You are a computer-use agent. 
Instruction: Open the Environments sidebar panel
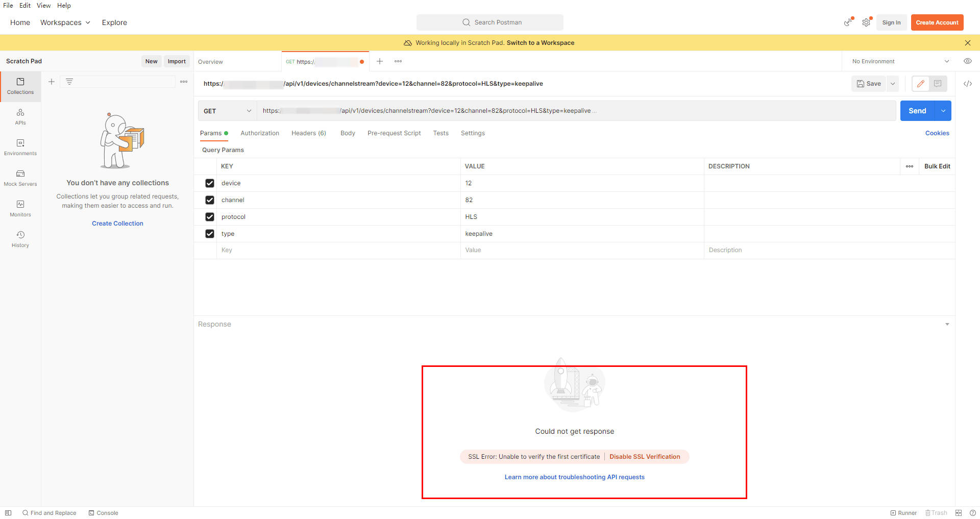(x=20, y=147)
